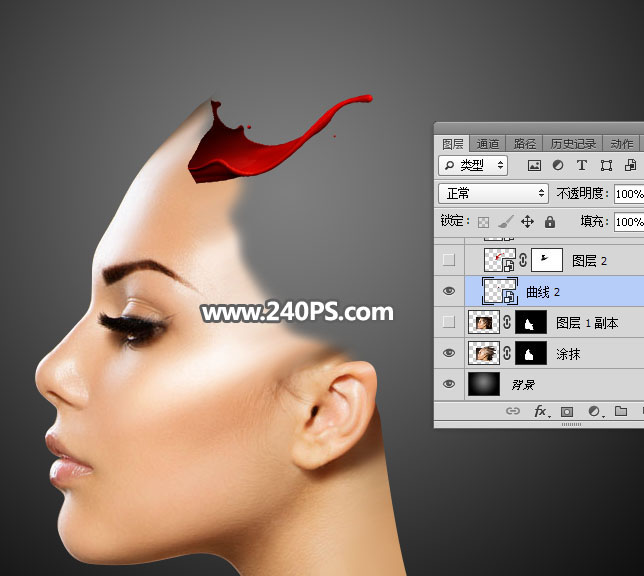Click the 填充 value field

click(x=629, y=222)
